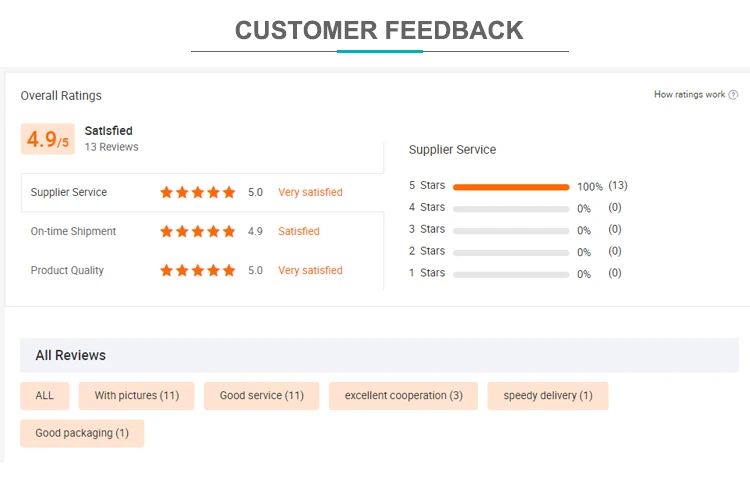Filter reviews With pictures (11)
Image resolution: width=750 pixels, height=480 pixels.
tap(137, 396)
